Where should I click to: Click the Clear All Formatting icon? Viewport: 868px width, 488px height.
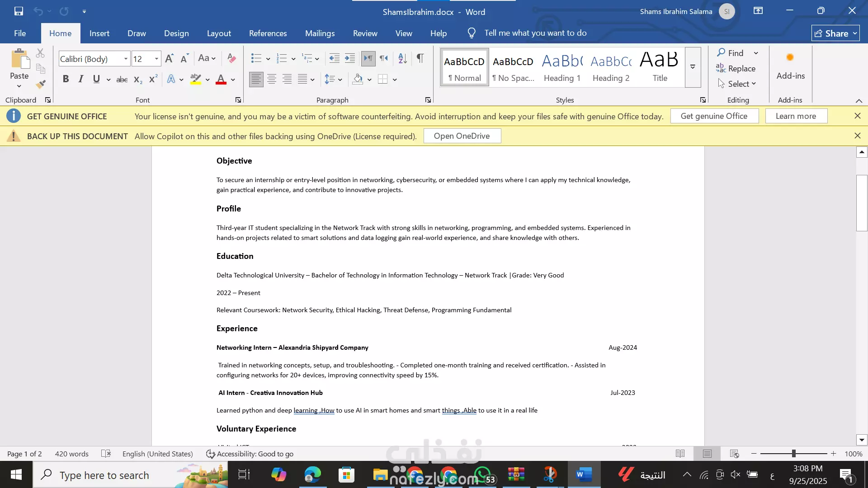coord(231,58)
